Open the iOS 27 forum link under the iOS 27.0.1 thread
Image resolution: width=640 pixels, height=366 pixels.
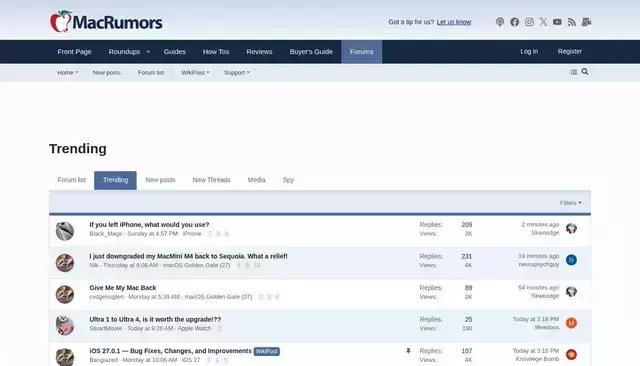191,360
